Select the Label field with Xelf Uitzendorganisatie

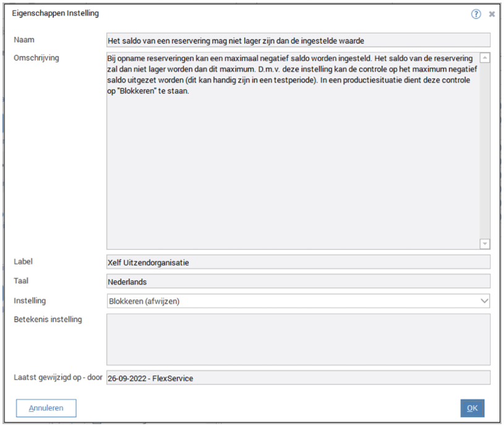pos(298,262)
